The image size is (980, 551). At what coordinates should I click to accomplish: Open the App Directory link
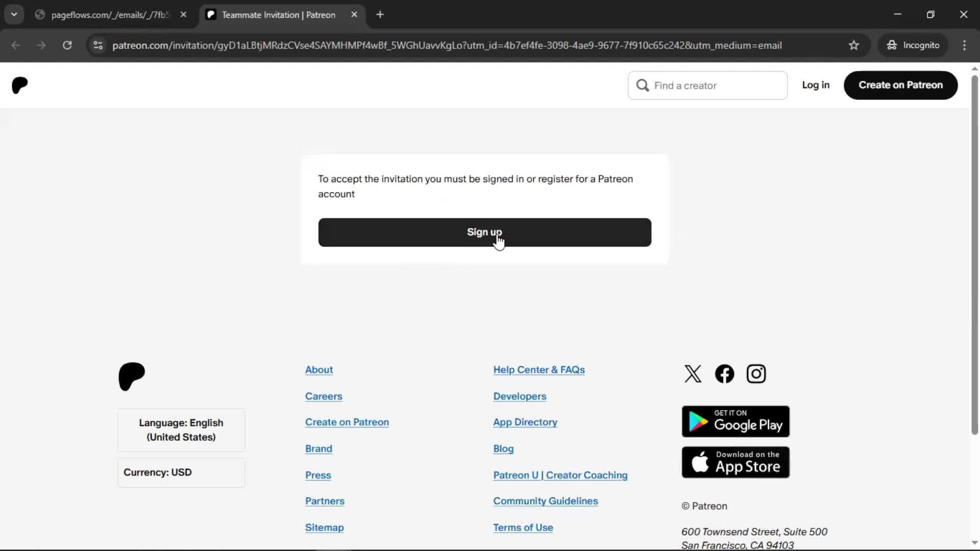point(525,422)
